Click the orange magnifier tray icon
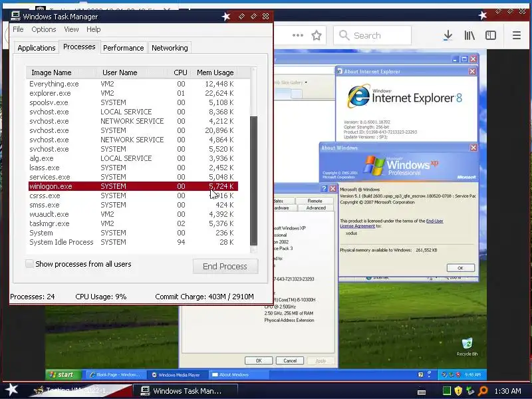Screen dimensions: 532x399 [x=483, y=391]
